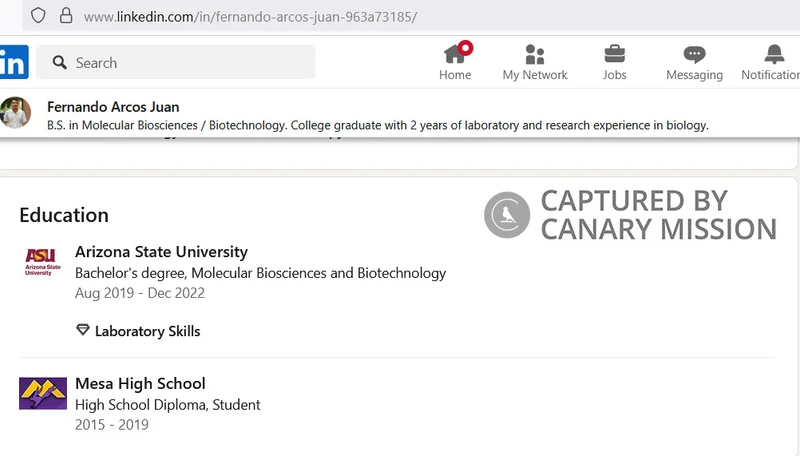The height and width of the screenshot is (456, 800).
Task: Click the LinkedIn logo icon
Action: (x=14, y=62)
